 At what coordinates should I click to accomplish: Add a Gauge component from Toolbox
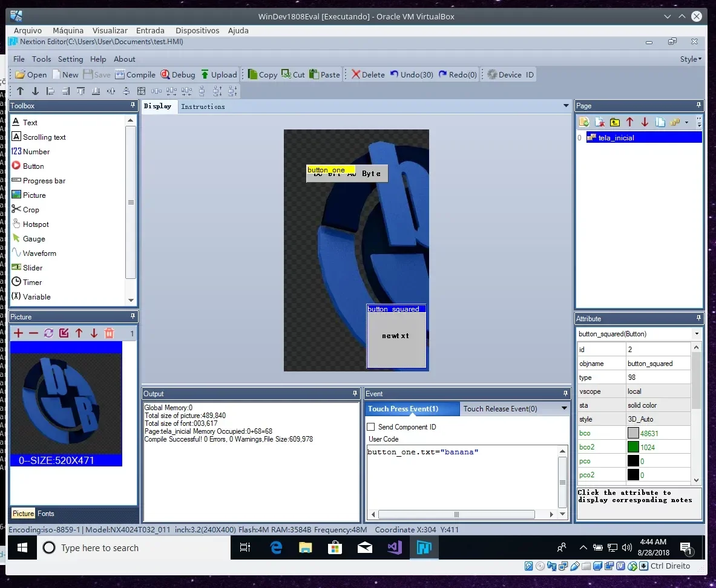(x=28, y=238)
